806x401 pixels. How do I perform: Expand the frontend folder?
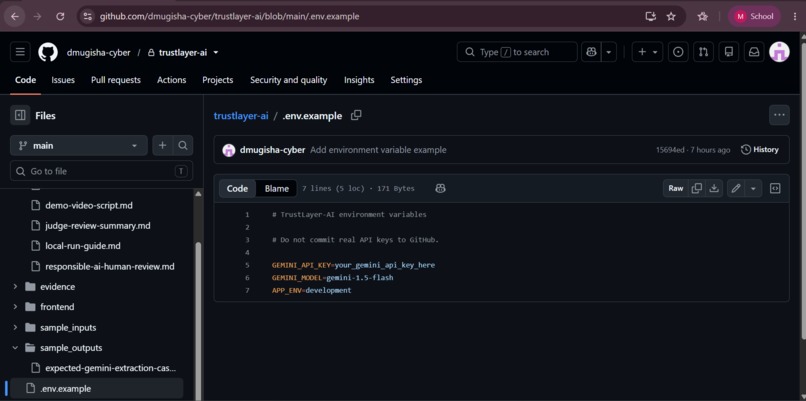(x=15, y=307)
